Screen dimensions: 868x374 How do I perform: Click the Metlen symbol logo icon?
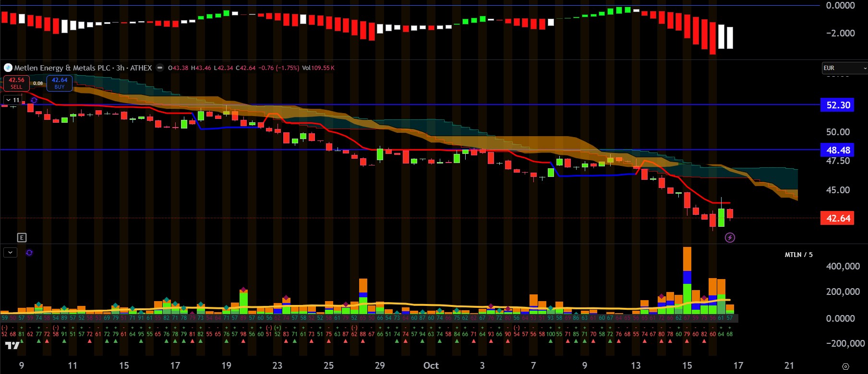(x=8, y=68)
